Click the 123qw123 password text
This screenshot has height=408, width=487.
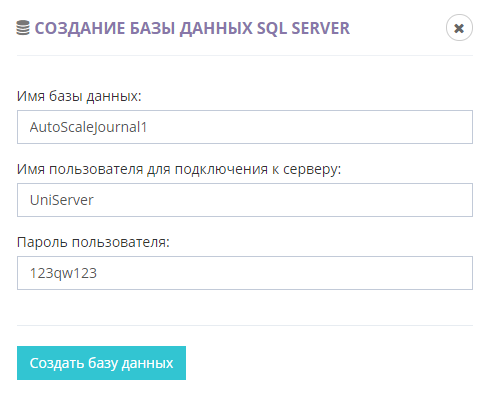[x=63, y=273]
